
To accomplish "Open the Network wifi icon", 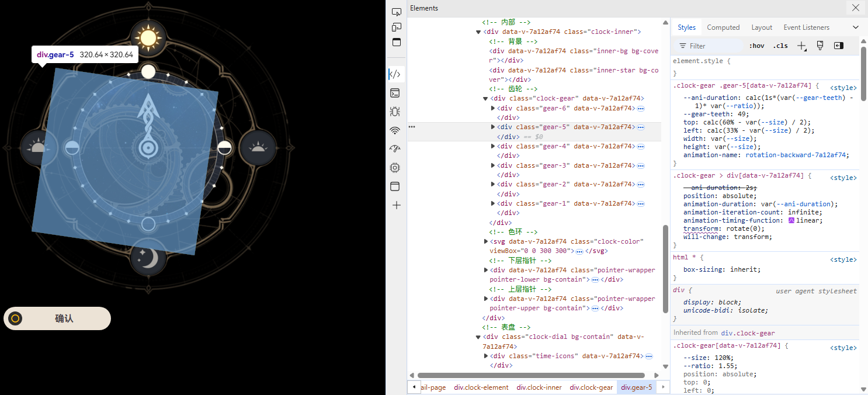I will click(x=395, y=130).
